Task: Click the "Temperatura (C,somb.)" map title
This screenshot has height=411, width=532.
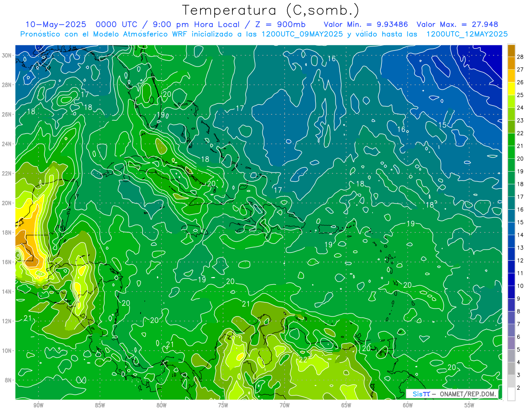Action: 271,10
